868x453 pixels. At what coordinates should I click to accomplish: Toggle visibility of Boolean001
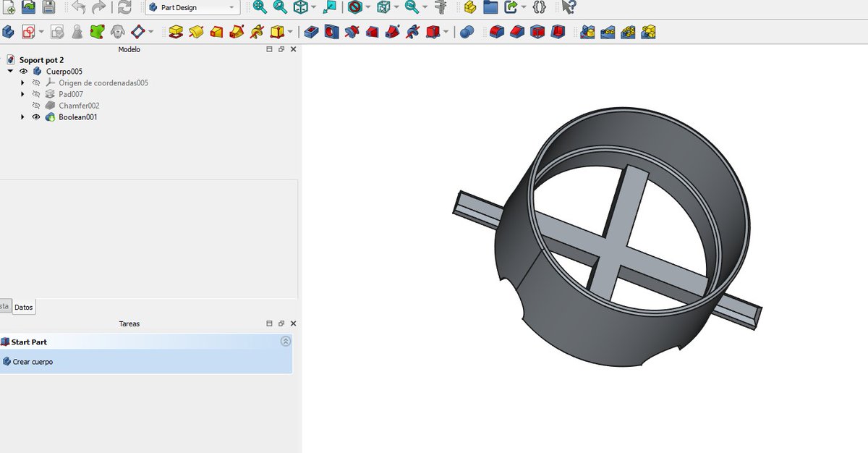tap(36, 117)
